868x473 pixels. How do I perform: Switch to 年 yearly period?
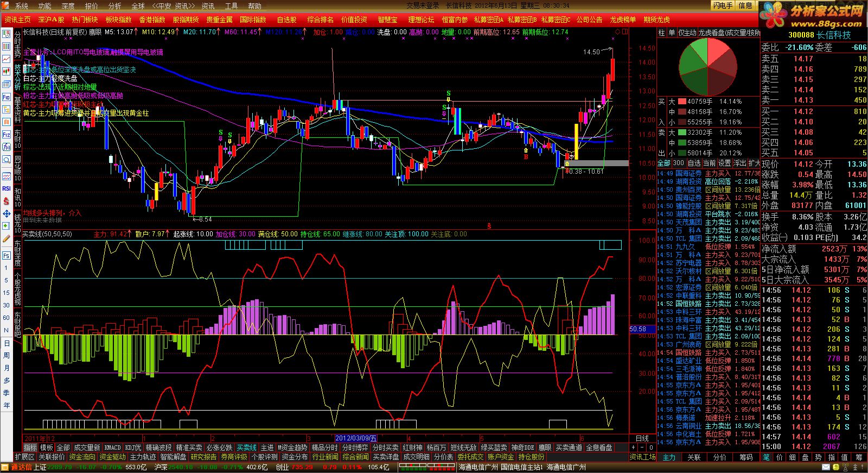click(x=7, y=405)
